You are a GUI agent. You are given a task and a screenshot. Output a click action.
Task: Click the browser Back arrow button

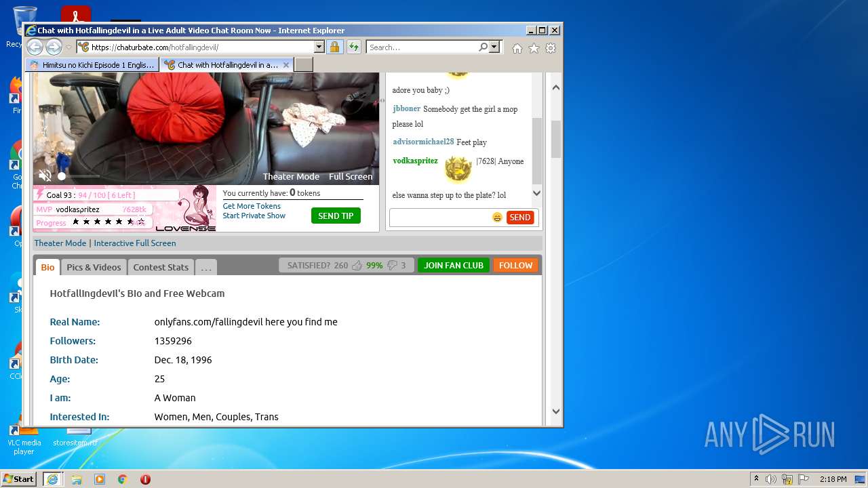point(35,47)
